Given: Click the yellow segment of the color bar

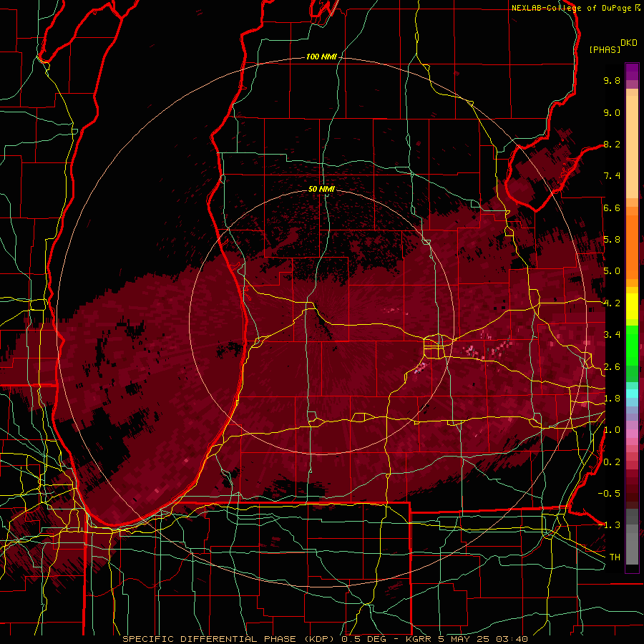Looking at the screenshot, I should point(632,306).
